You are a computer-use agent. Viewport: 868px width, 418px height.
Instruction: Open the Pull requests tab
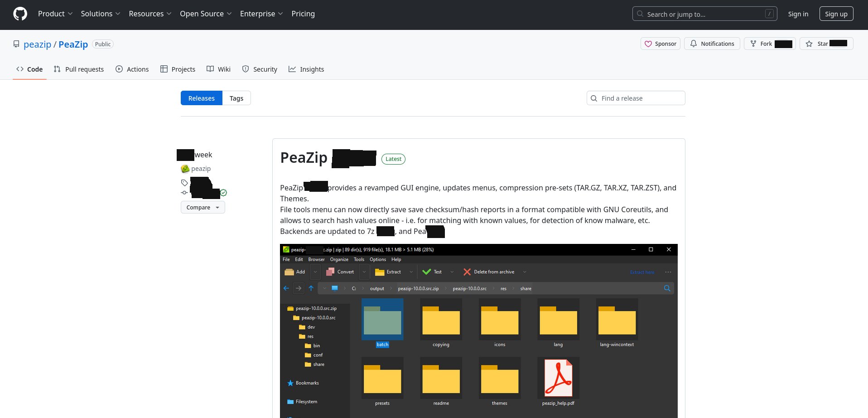click(79, 69)
